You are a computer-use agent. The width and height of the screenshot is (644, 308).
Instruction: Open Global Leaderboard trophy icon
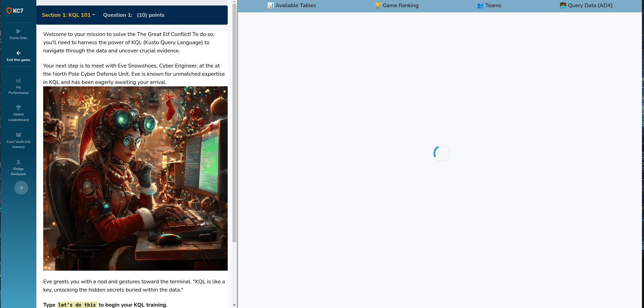coord(19,108)
